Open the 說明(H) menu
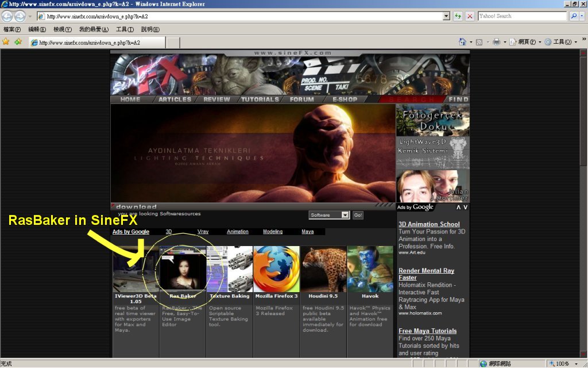 point(150,29)
